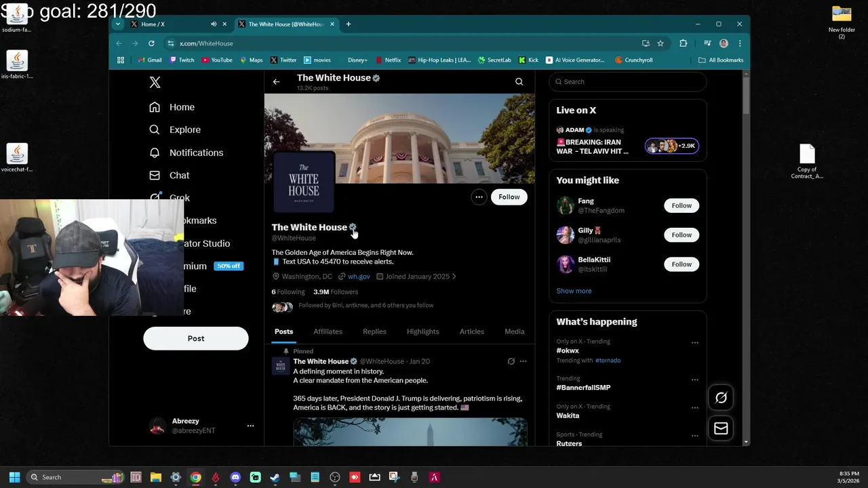
Task: Open the floating messages envelope button
Action: [721, 428]
